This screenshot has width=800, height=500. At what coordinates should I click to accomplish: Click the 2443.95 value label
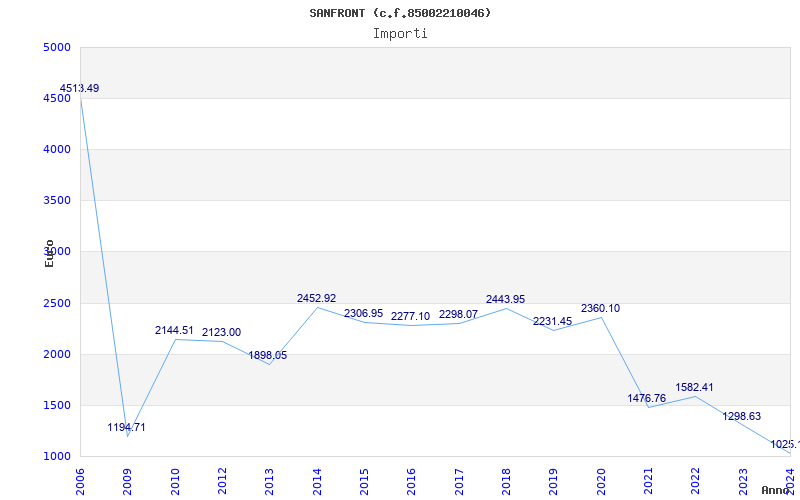tap(506, 299)
